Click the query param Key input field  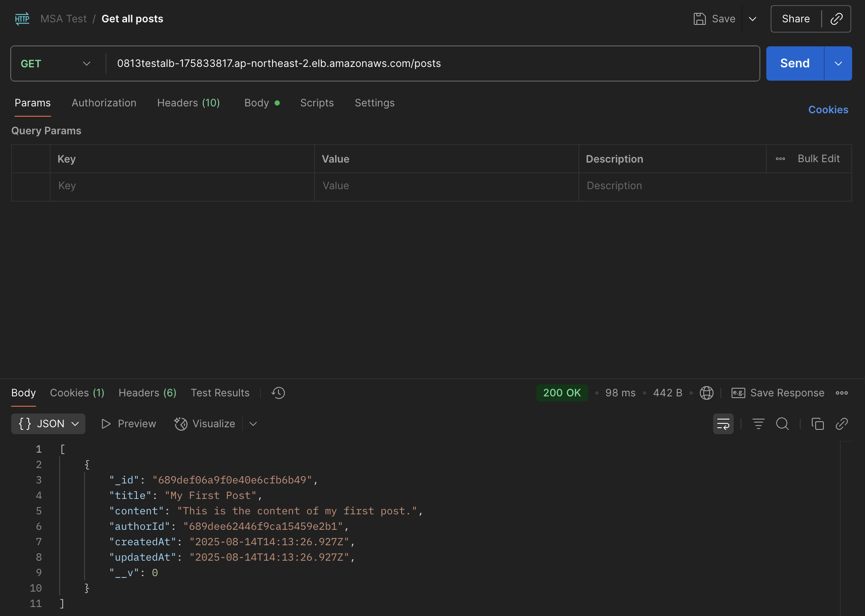click(182, 186)
